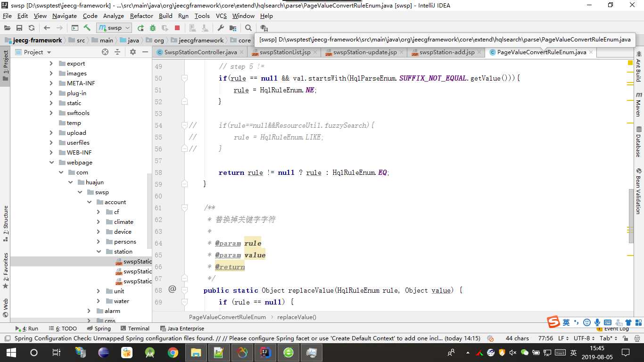The height and width of the screenshot is (362, 644).
Task: Open the Analyze menu
Action: pyautogui.click(x=113, y=16)
